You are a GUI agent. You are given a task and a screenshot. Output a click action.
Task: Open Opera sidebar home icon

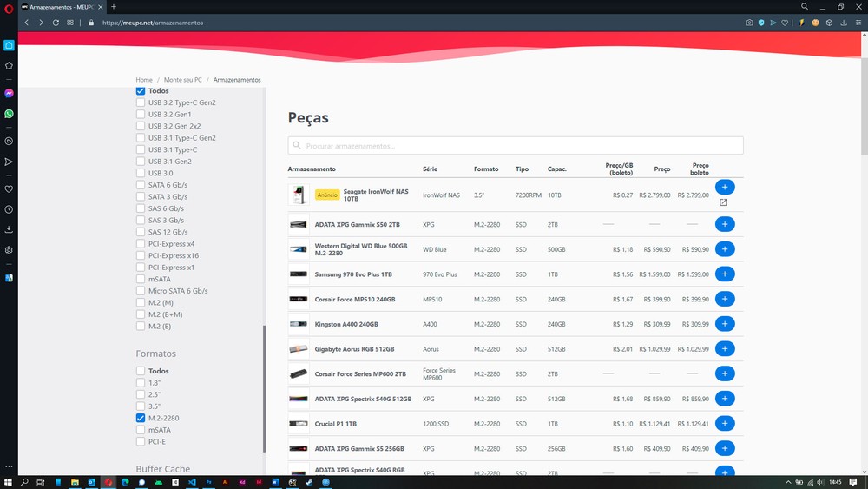[9, 45]
